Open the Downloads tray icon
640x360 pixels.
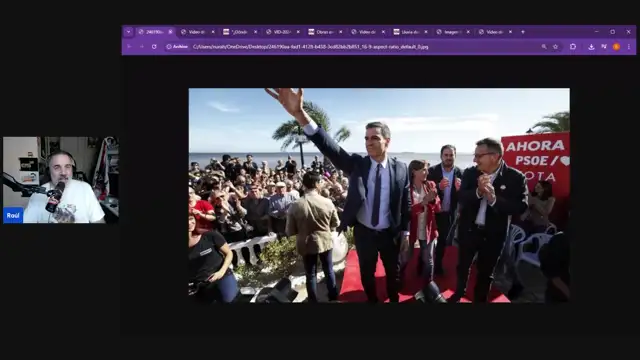point(591,47)
